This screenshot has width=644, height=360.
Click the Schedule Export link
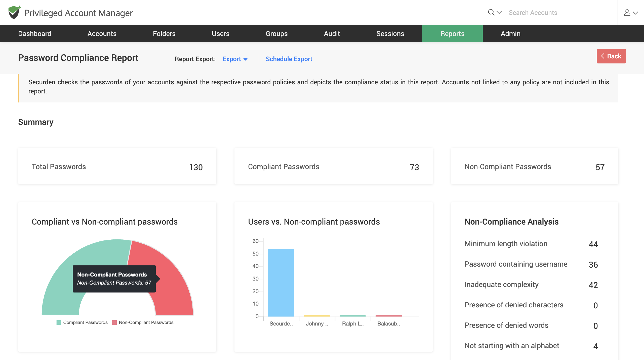[289, 59]
